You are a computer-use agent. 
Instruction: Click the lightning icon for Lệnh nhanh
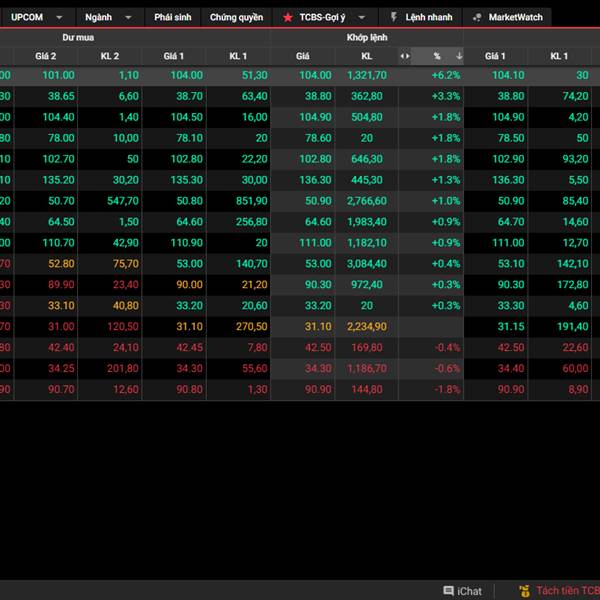click(393, 17)
